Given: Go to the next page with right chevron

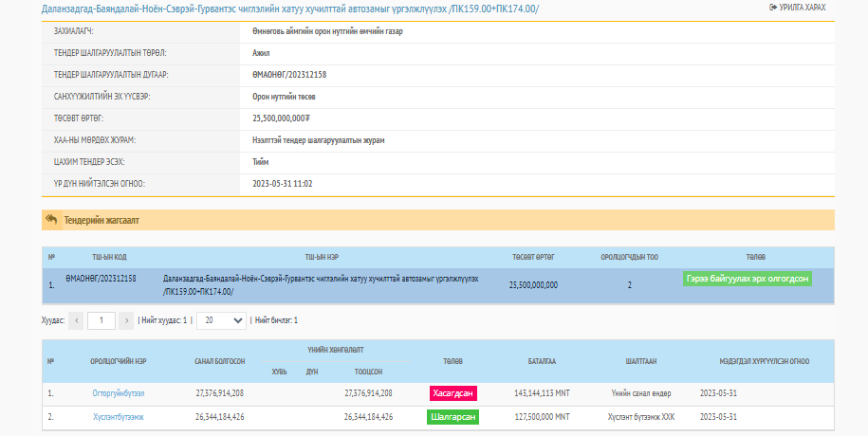Looking at the screenshot, I should [x=125, y=320].
